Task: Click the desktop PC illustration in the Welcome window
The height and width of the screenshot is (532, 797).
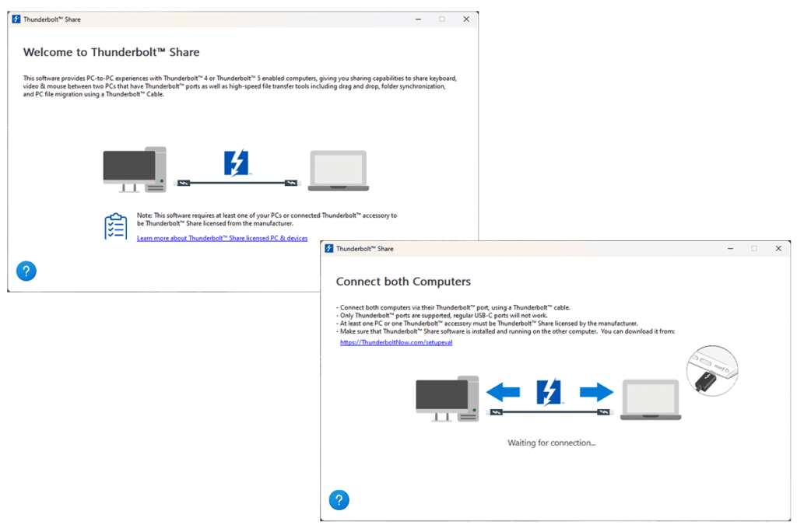Action: pyautogui.click(x=134, y=166)
